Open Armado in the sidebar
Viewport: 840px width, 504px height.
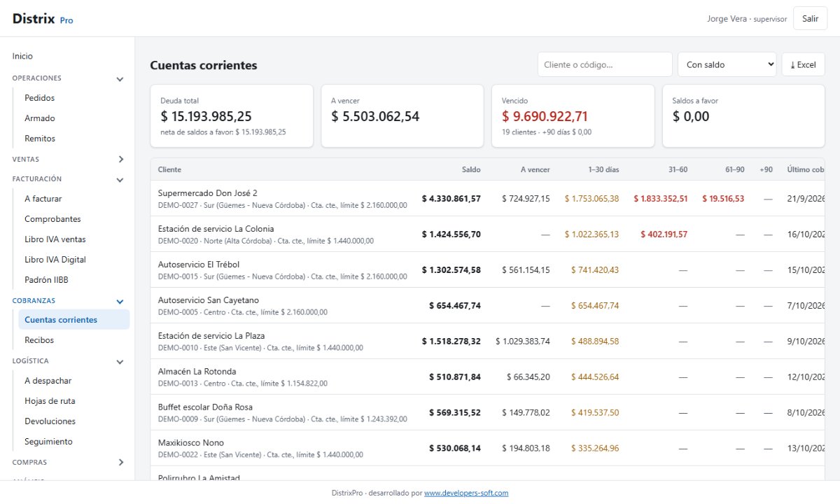73,118
